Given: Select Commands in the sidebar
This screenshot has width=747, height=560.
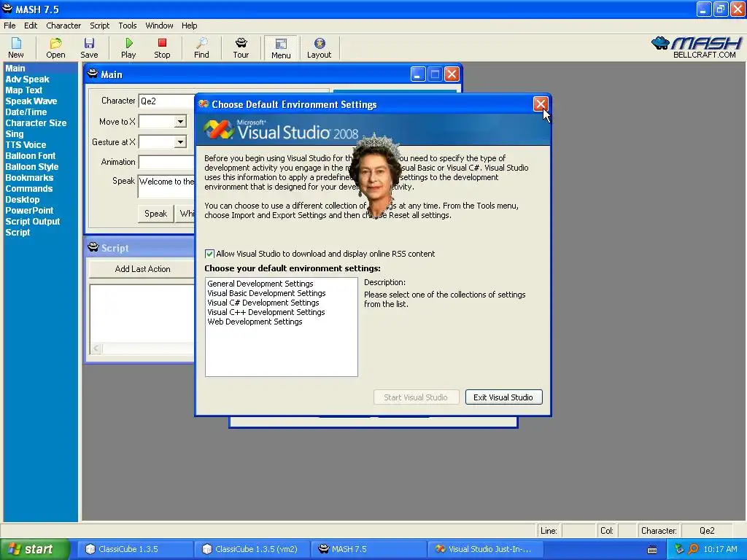Looking at the screenshot, I should coord(28,189).
